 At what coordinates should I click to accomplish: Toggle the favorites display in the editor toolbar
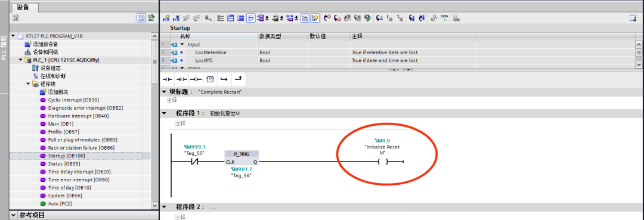315,18
